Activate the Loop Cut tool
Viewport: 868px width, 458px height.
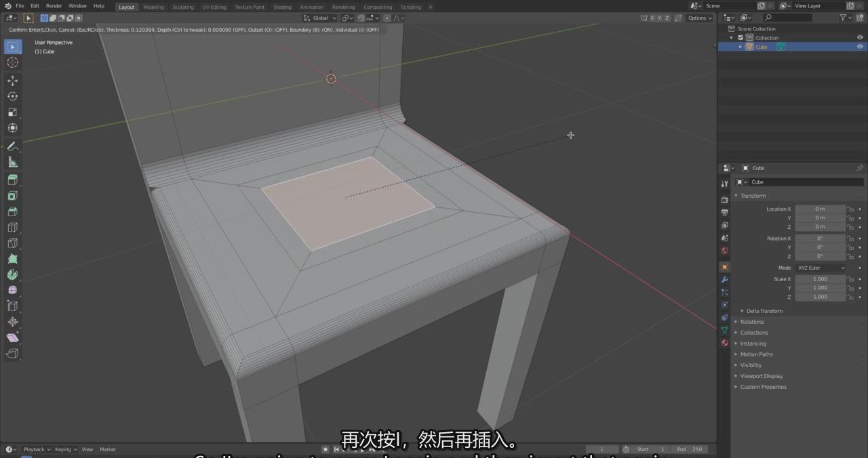click(x=12, y=228)
